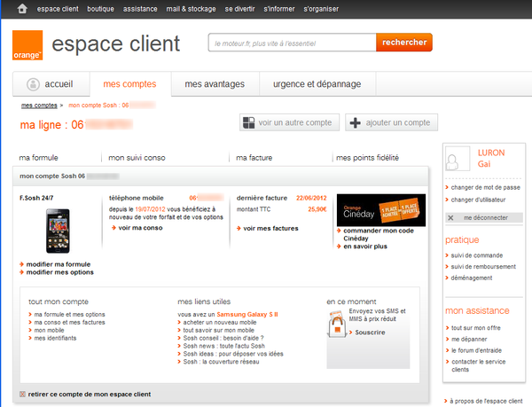Open suivi de remboursement link

tap(483, 267)
